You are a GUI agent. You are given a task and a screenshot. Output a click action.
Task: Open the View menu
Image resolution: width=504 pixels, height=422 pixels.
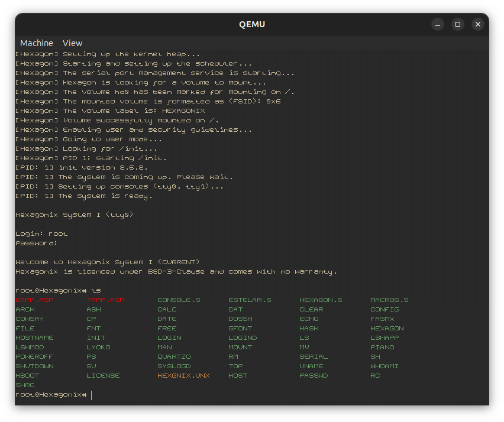pos(72,43)
